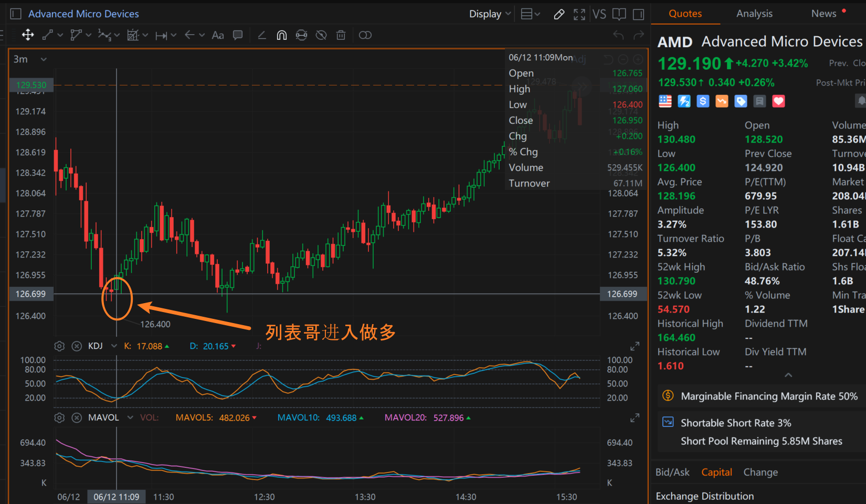Viewport: 866px width, 504px height.
Task: Expand the MAVOL indicator pane
Action: click(635, 419)
